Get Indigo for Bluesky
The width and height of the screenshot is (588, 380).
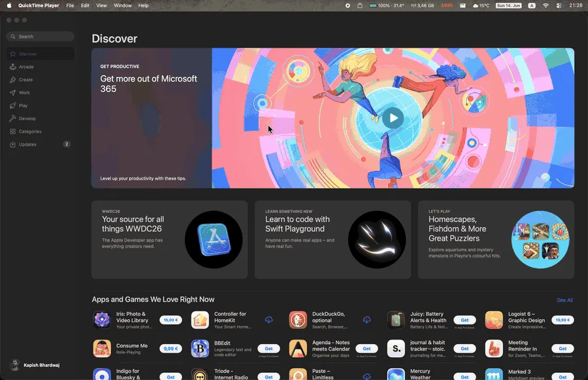click(x=171, y=377)
